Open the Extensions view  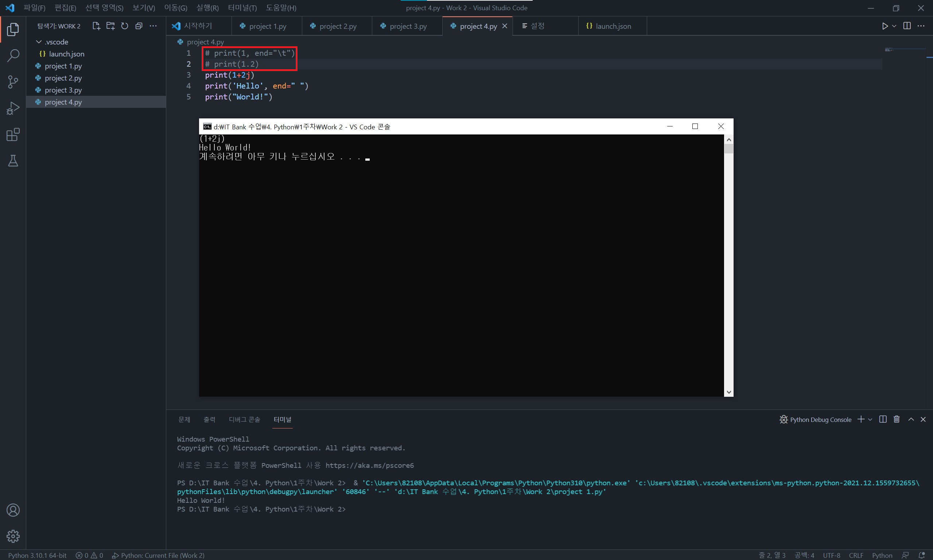pyautogui.click(x=13, y=135)
